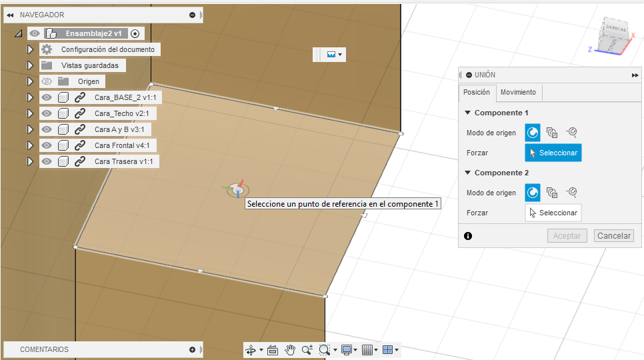Switch to the Movimiento tab
The image size is (644, 360).
[518, 93]
